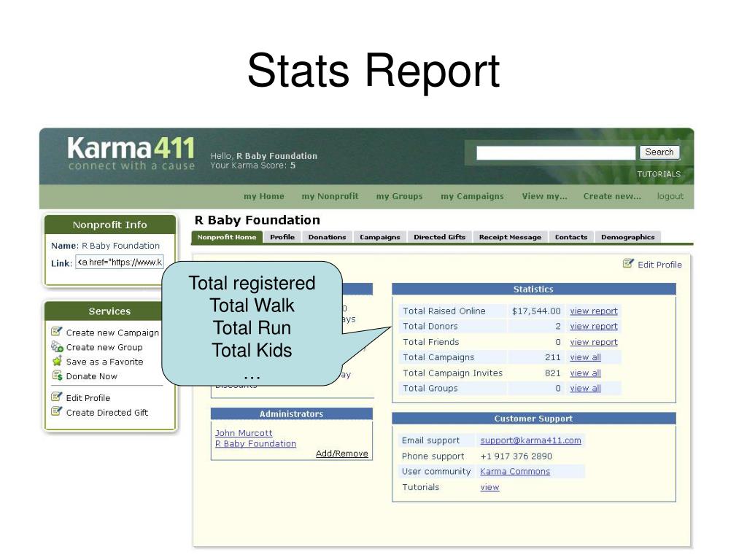Switch to the Campaigns tab
747x560 pixels.
point(380,237)
